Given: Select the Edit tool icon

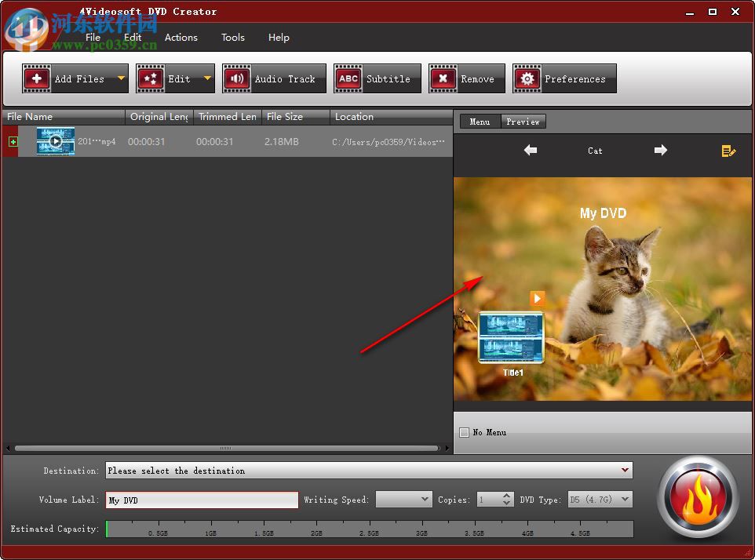Looking at the screenshot, I should point(151,78).
